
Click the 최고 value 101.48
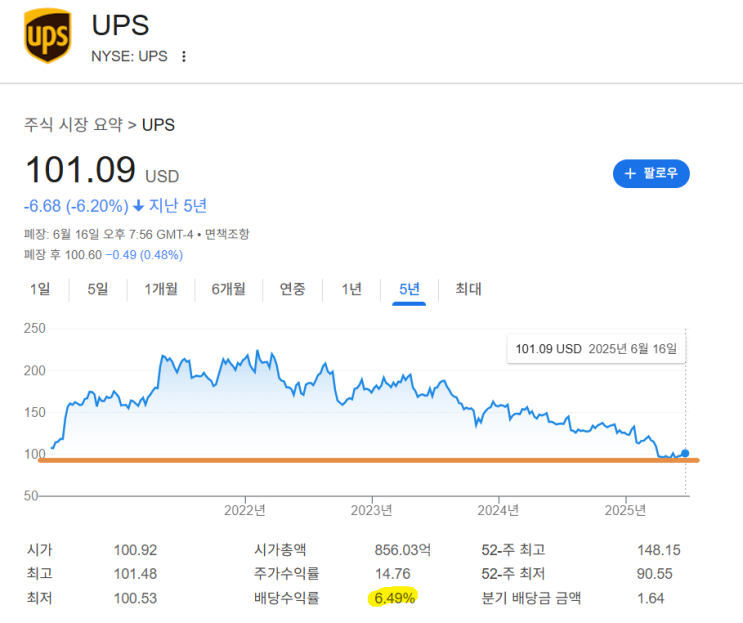(136, 574)
